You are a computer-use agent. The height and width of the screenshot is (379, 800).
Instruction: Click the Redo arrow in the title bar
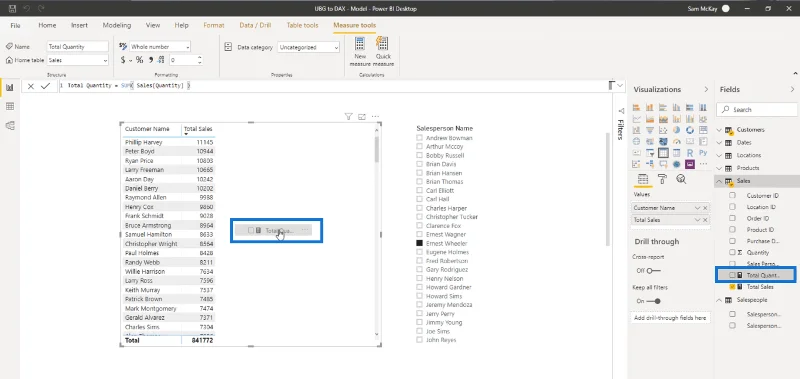[41, 8]
